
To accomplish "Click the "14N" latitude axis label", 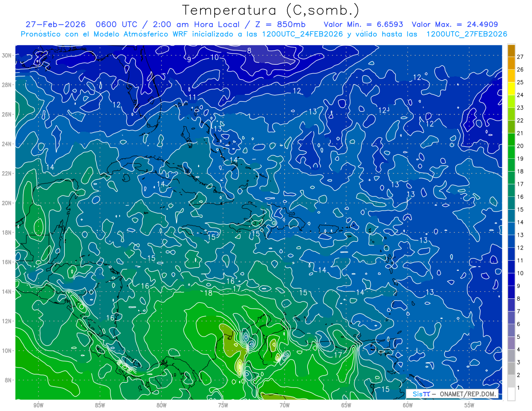I will (x=8, y=291).
